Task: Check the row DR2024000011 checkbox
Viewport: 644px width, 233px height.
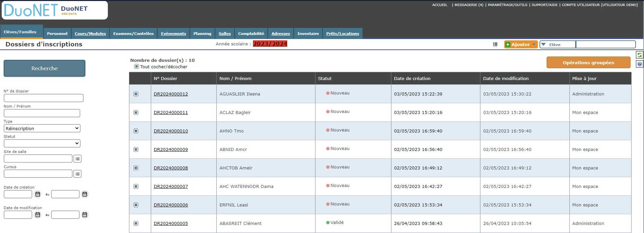Action: [136, 112]
